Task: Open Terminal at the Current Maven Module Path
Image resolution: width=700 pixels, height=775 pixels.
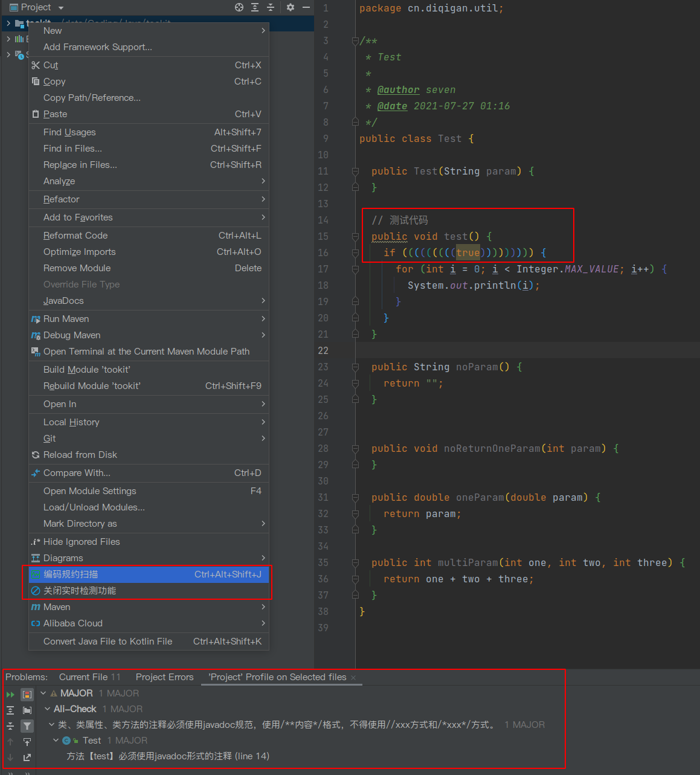Action: point(149,352)
